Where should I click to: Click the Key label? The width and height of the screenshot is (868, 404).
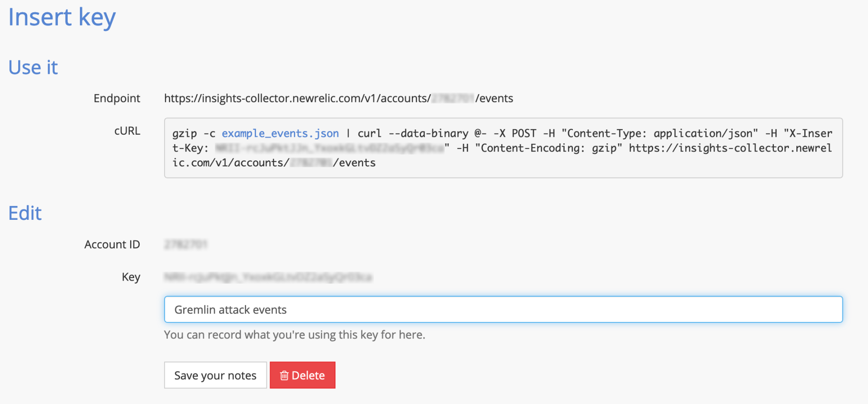click(x=131, y=277)
